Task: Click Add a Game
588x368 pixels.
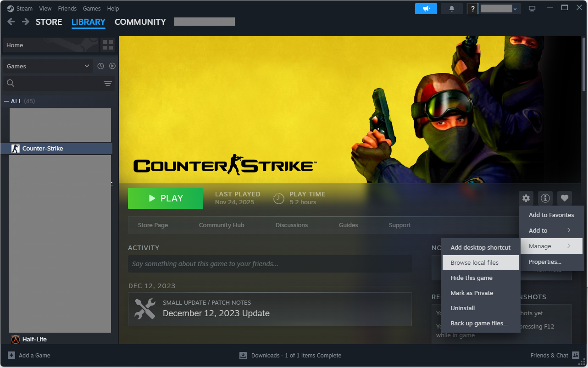Action: coord(29,355)
